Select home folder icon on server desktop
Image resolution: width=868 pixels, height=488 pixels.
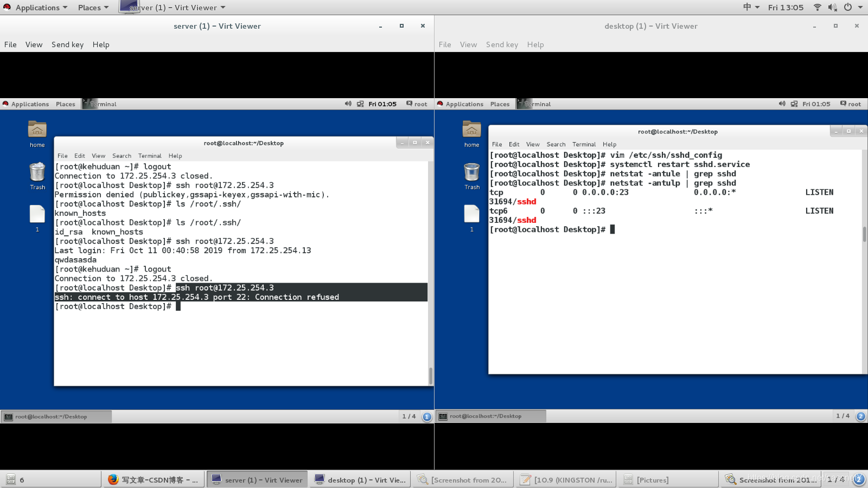pyautogui.click(x=37, y=134)
